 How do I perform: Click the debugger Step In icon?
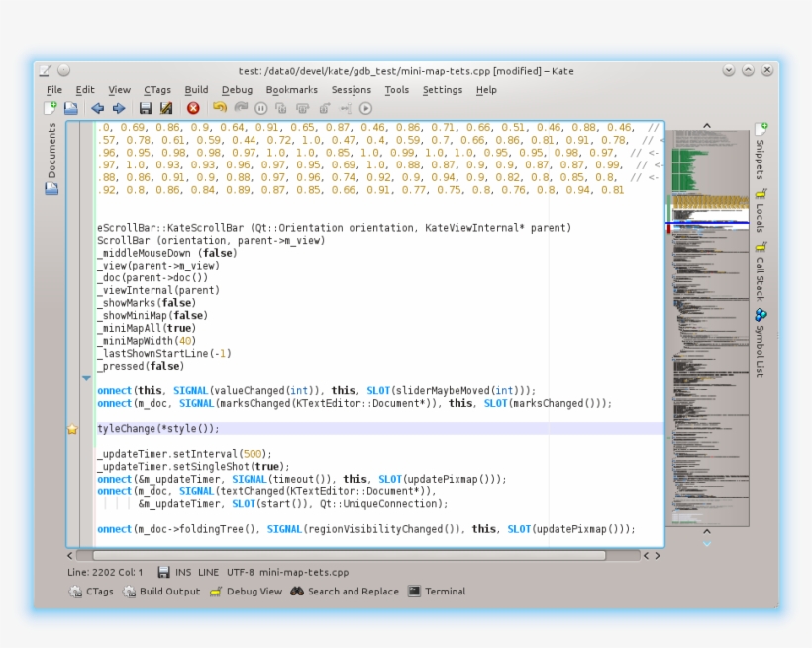281,108
